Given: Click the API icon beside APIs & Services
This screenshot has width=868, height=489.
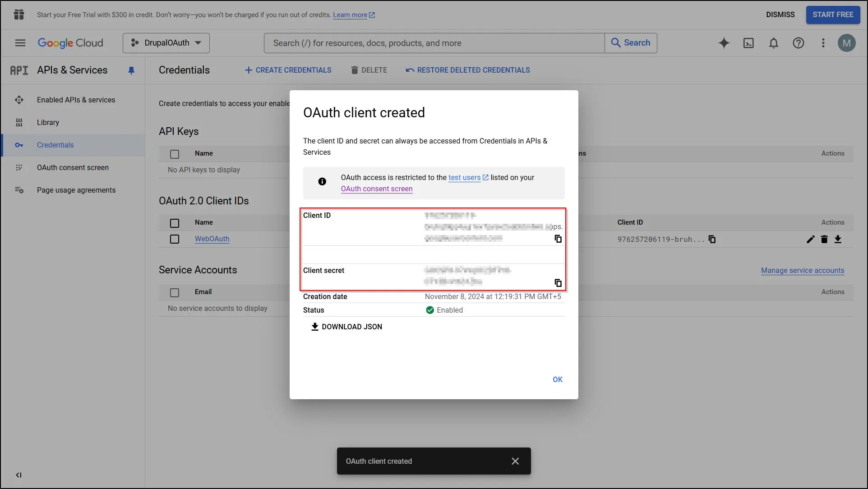Looking at the screenshot, I should 19,70.
